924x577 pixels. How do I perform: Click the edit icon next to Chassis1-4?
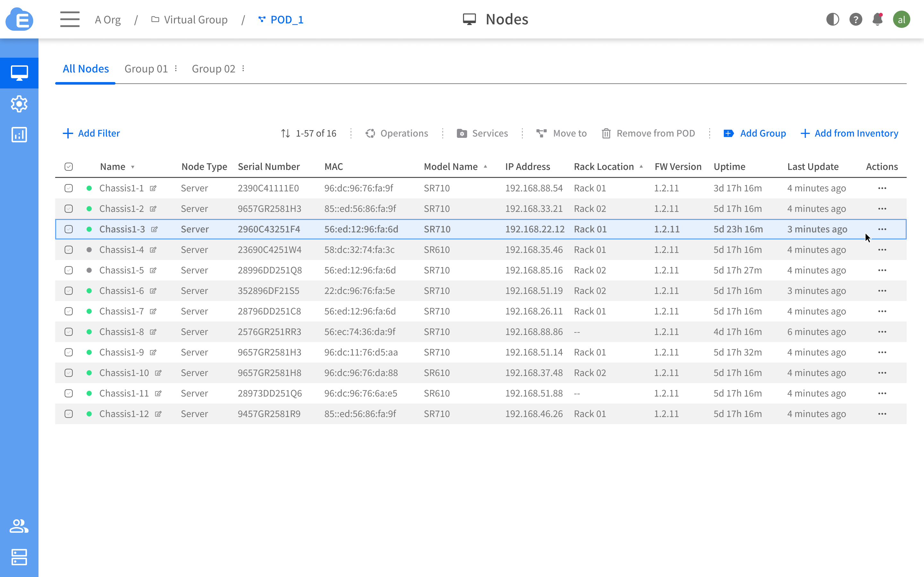(x=153, y=250)
